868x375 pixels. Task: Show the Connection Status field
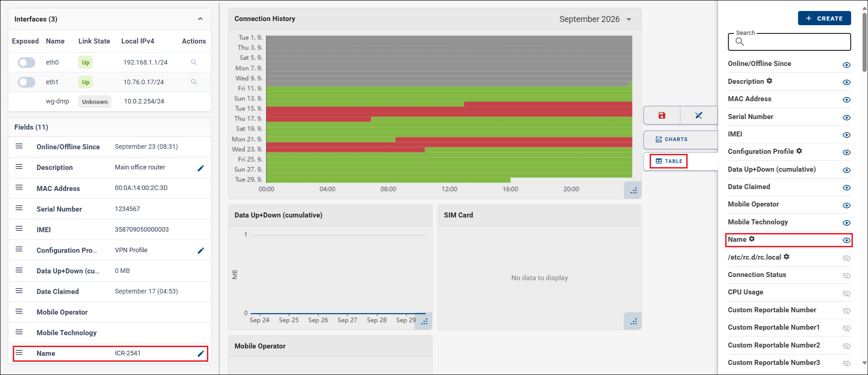click(846, 276)
